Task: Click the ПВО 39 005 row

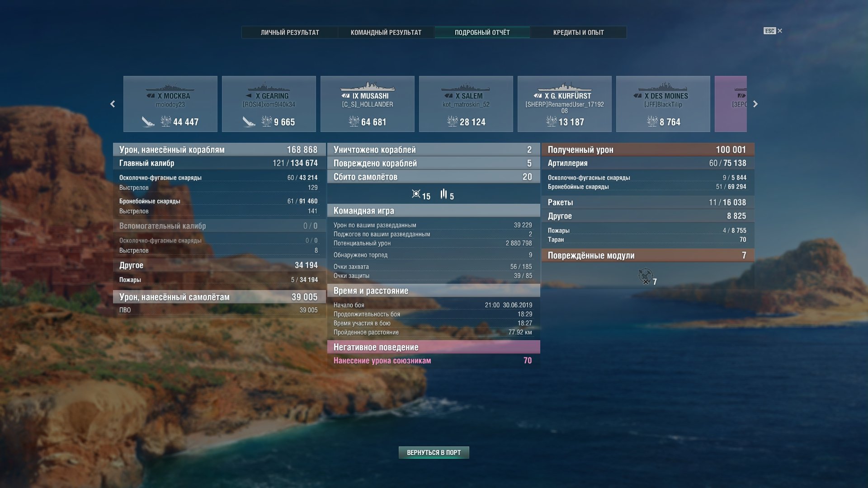Action: [x=219, y=310]
